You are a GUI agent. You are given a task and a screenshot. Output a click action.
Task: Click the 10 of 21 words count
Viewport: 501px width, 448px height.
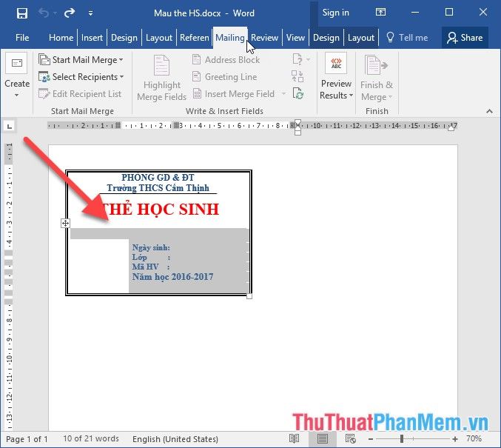pyautogui.click(x=91, y=438)
